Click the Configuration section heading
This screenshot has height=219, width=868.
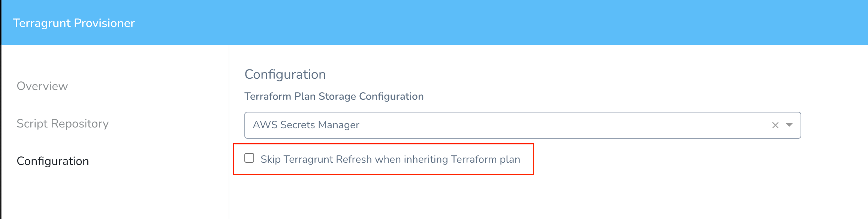pyautogui.click(x=285, y=74)
